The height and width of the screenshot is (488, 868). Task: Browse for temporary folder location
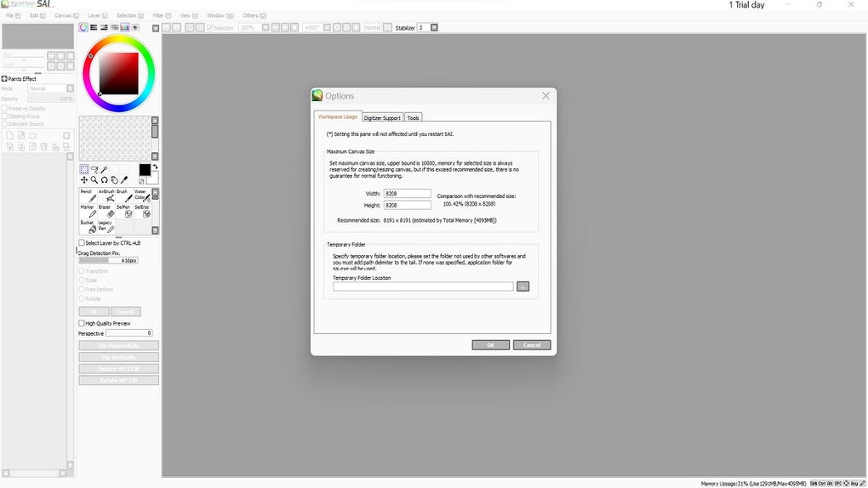pyautogui.click(x=523, y=287)
